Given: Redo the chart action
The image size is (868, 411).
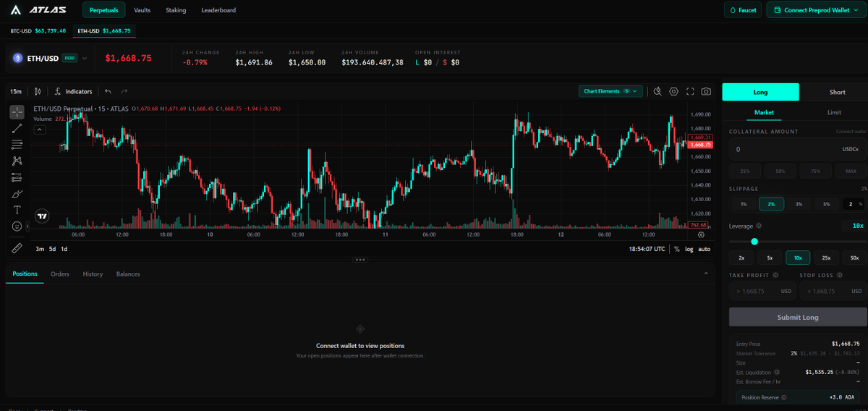Looking at the screenshot, I should [x=124, y=92].
